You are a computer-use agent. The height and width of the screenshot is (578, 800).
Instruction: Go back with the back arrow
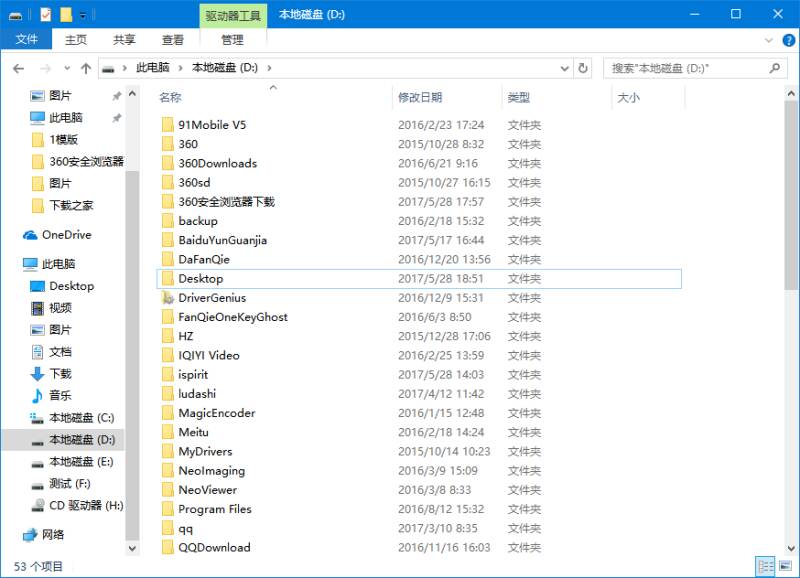tap(18, 68)
